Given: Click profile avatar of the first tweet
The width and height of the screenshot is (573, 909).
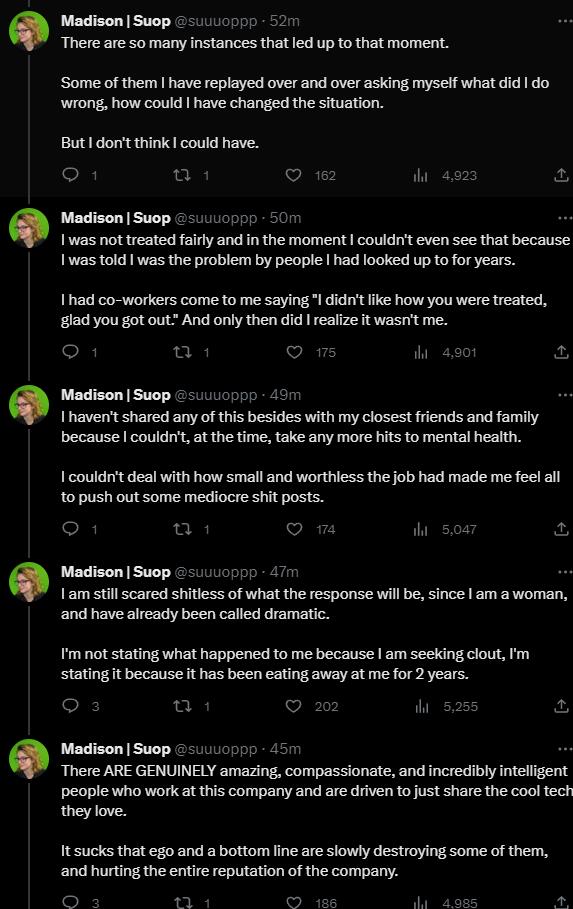Looking at the screenshot, I should pyautogui.click(x=29, y=30).
